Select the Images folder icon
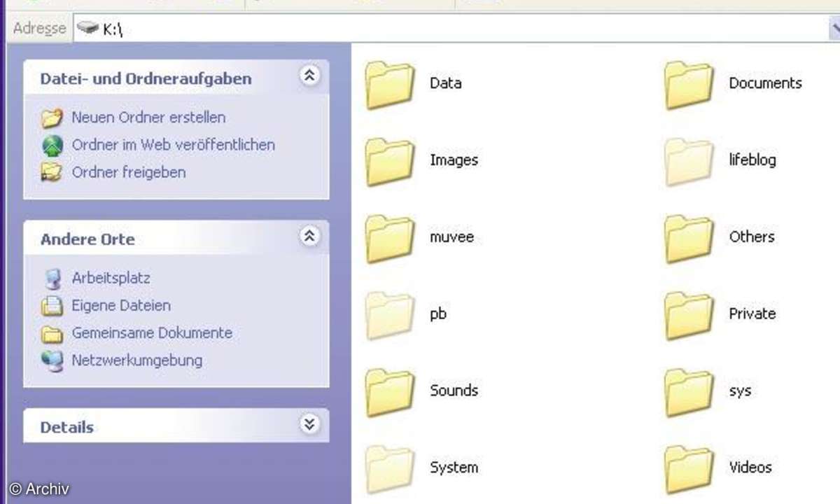840x504 pixels. (x=391, y=162)
